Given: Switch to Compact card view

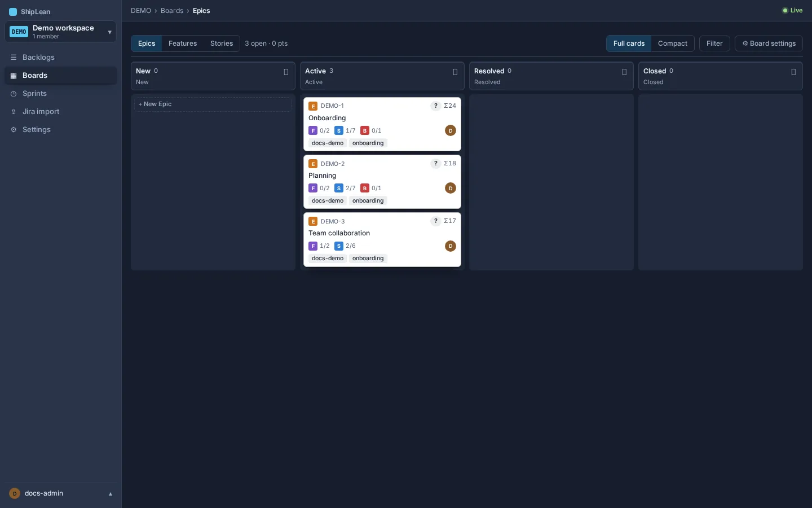Looking at the screenshot, I should (673, 43).
